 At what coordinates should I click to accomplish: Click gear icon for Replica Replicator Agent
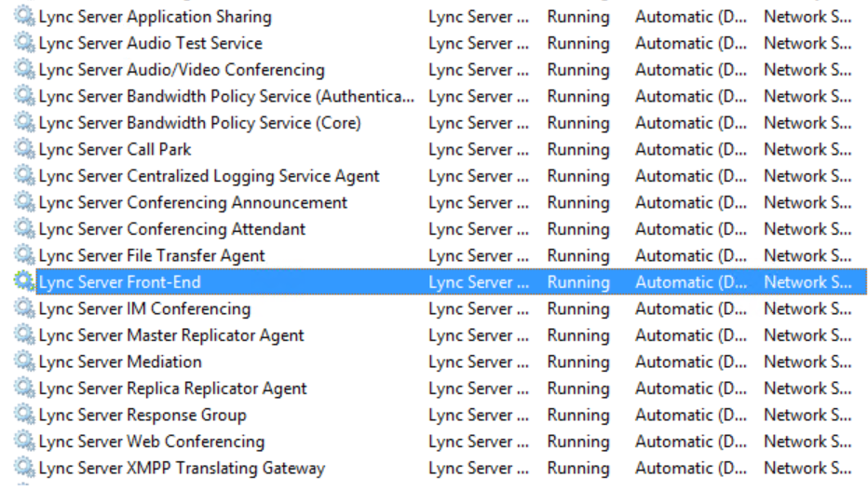pos(24,388)
